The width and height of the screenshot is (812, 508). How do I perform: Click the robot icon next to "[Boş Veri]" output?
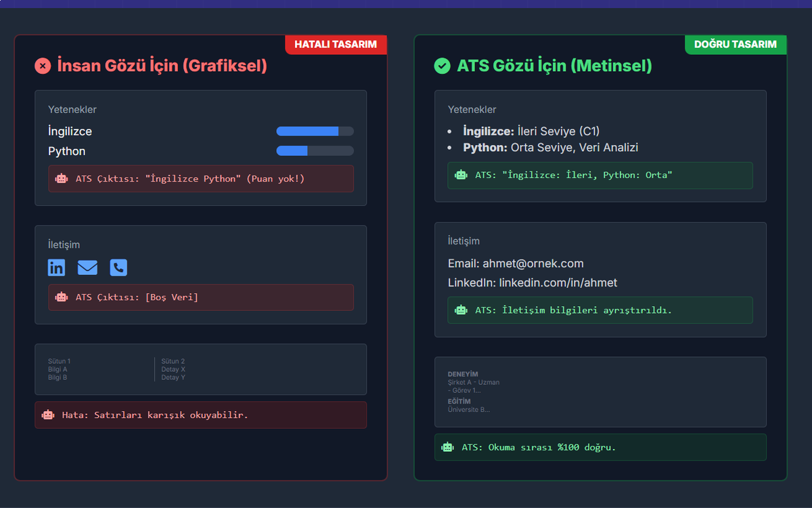click(x=62, y=297)
